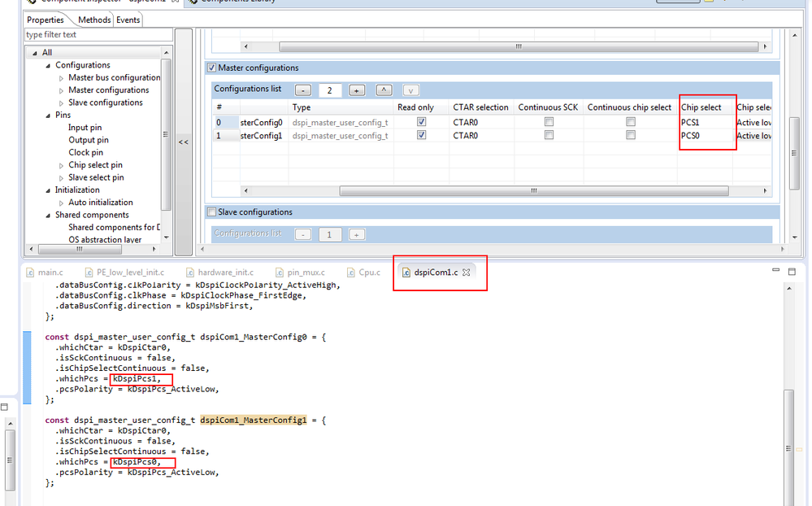Click the type filter text field
This screenshot has height=506, width=812.
pos(98,35)
